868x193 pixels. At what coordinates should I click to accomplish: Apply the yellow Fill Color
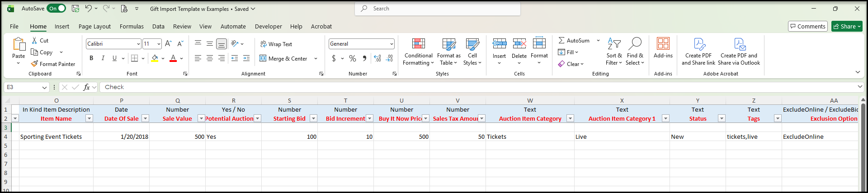click(x=155, y=58)
